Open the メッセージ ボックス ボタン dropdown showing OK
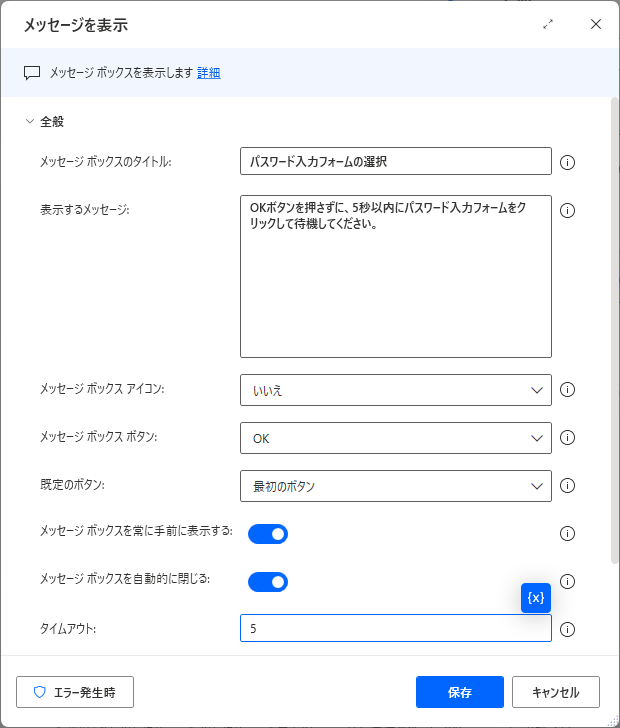 396,438
